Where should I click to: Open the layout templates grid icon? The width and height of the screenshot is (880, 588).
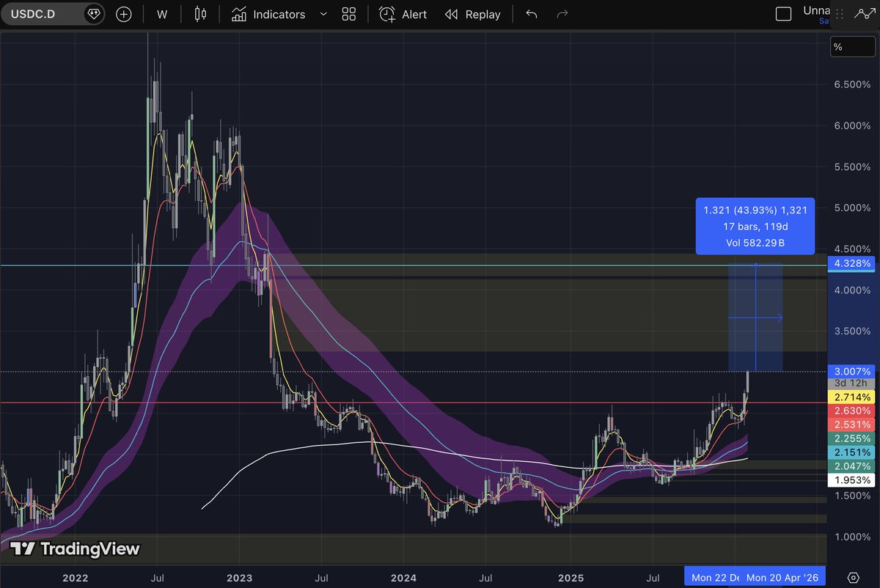pos(348,14)
